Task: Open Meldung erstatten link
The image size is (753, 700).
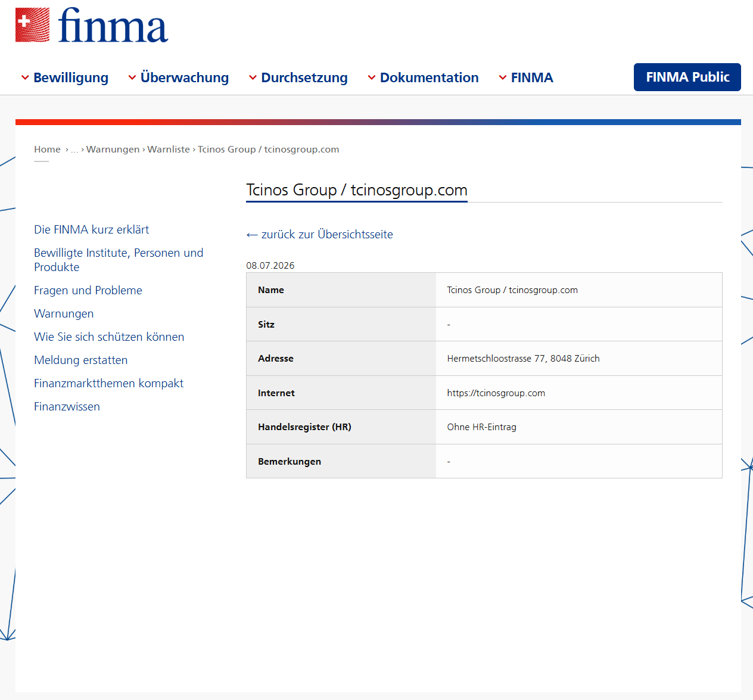Action: 80,360
